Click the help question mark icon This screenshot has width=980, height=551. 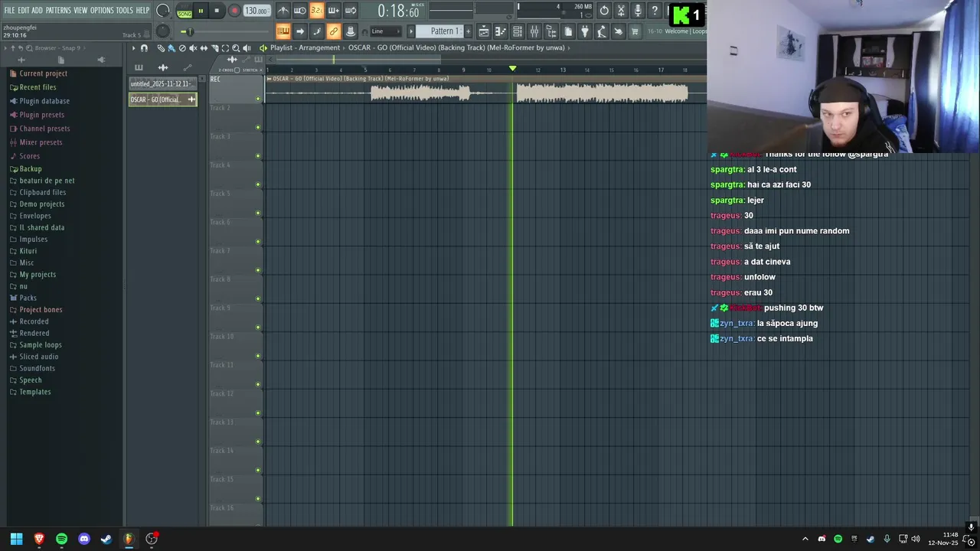coord(655,11)
